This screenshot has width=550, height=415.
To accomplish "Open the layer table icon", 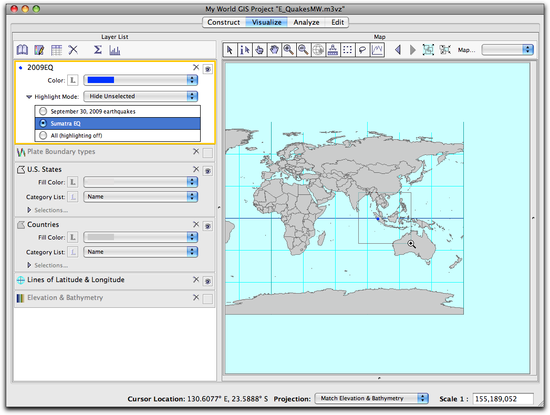I will (x=56, y=50).
